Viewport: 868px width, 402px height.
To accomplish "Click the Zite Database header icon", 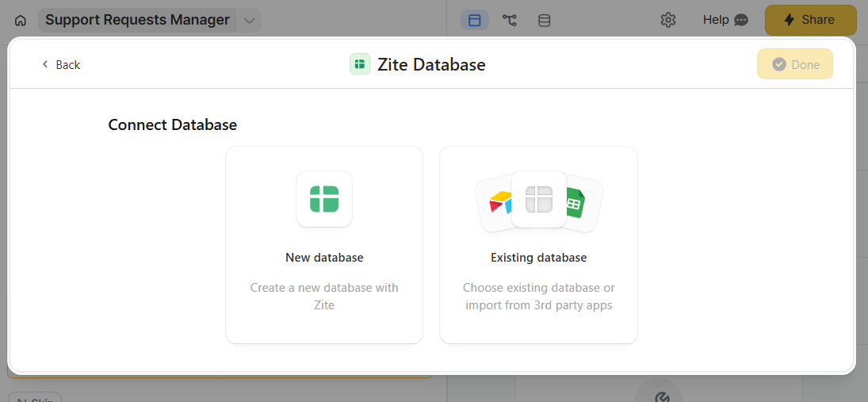I will pyautogui.click(x=360, y=64).
